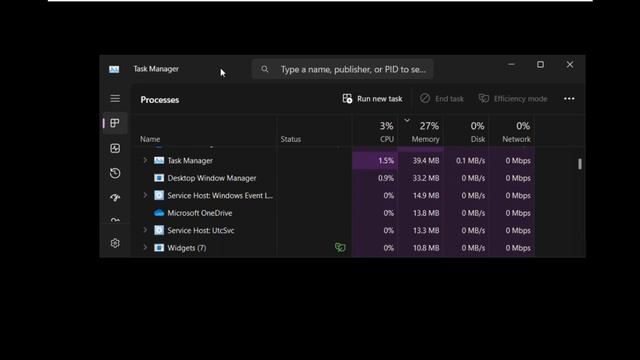Viewport: 640px width, 360px height.
Task: Expand the Task Manager process group
Action: click(145, 160)
